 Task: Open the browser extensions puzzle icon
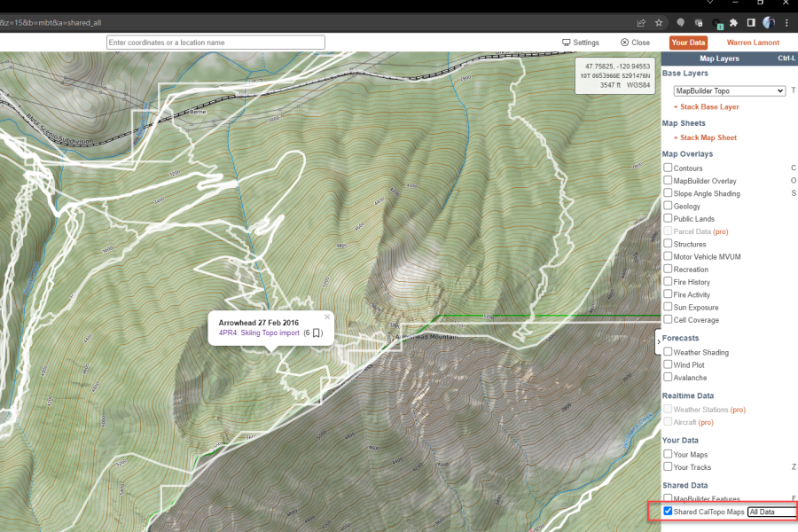tap(733, 22)
